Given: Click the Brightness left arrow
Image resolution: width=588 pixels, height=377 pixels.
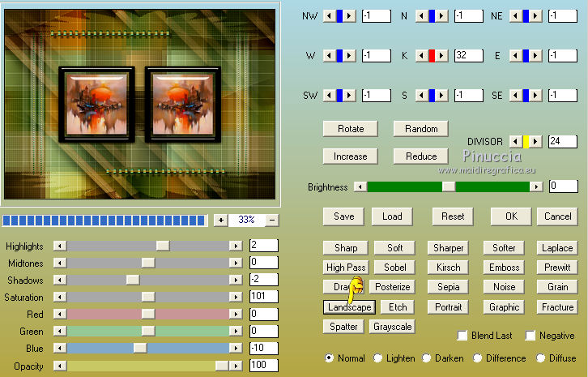Looking at the screenshot, I should click(x=360, y=186).
